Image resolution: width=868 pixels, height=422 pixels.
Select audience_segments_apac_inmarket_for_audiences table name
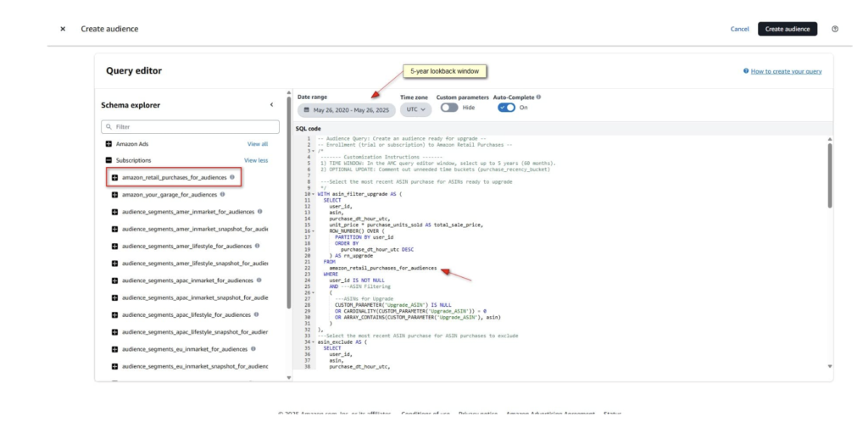pyautogui.click(x=188, y=280)
